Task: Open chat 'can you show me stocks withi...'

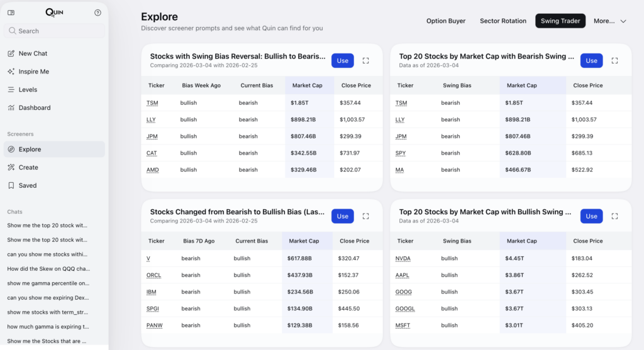Action: [x=47, y=254]
